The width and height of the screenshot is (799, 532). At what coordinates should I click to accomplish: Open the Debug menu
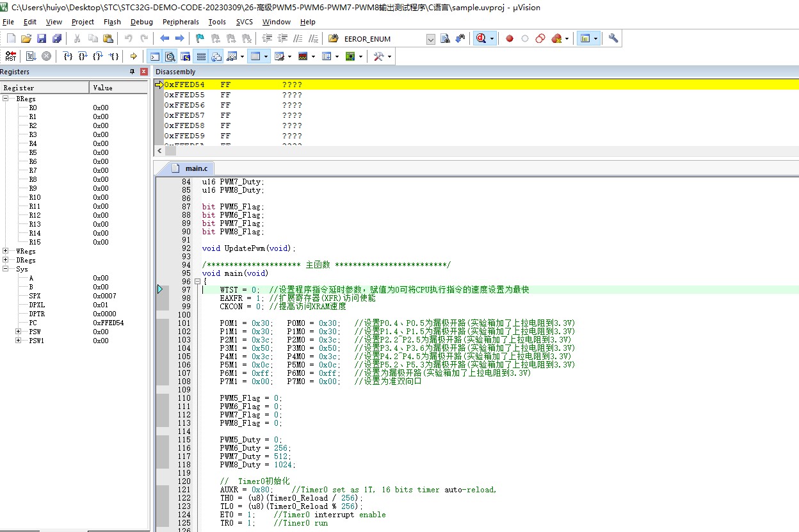141,22
